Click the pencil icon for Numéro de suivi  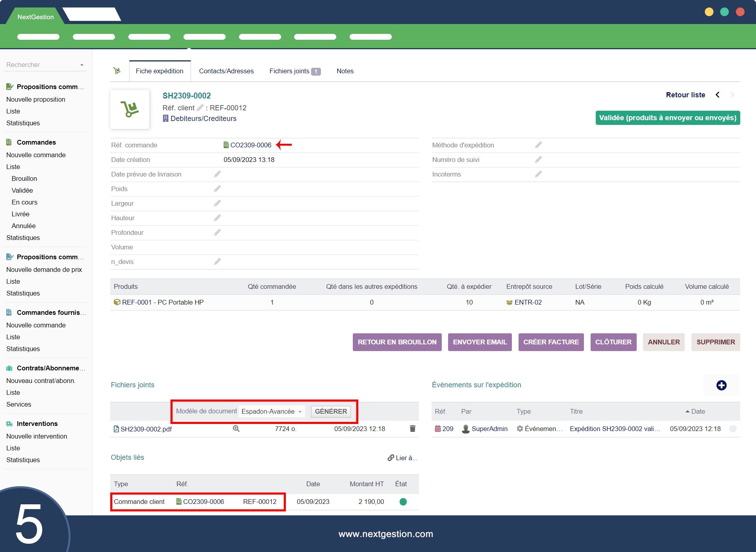[x=538, y=160]
